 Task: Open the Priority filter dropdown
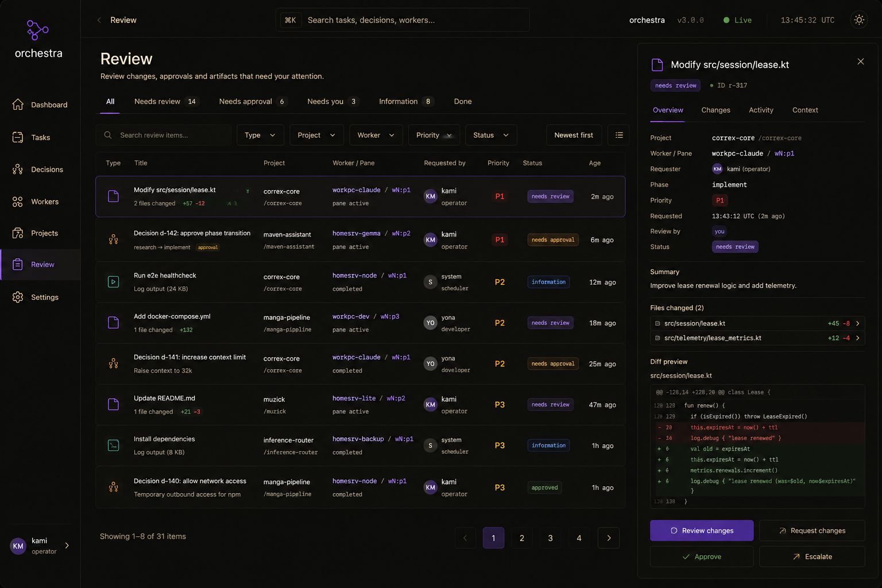coord(434,135)
